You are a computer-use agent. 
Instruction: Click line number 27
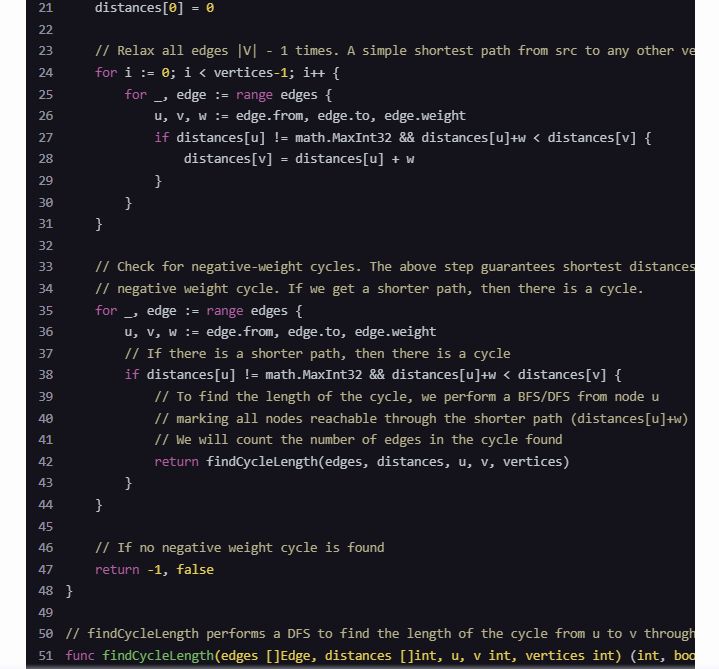pos(45,138)
